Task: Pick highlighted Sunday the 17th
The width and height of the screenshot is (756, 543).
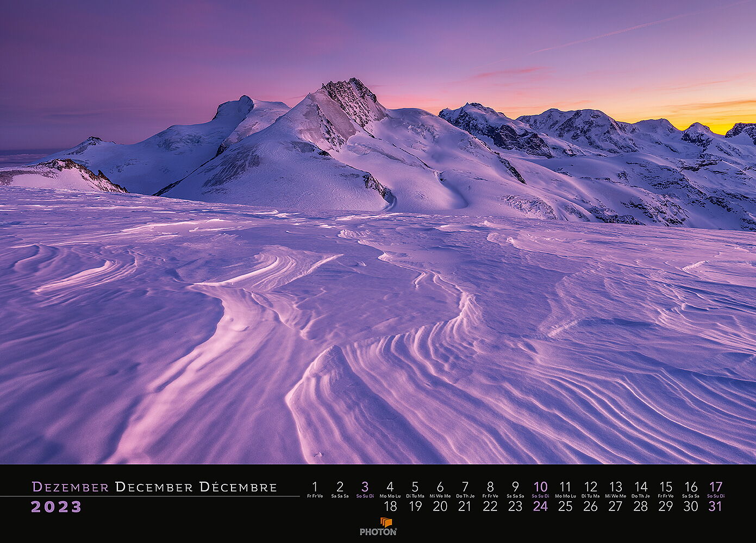Action: click(716, 487)
